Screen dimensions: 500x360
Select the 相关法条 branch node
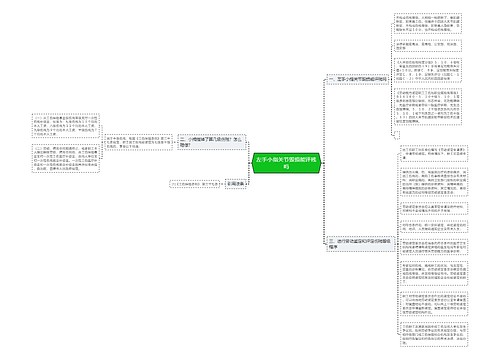pos(236,184)
